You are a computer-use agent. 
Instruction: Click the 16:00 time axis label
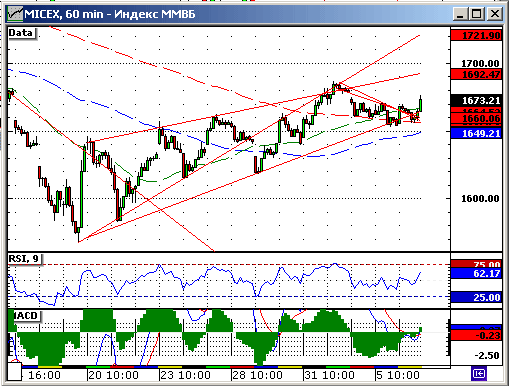coord(44,375)
